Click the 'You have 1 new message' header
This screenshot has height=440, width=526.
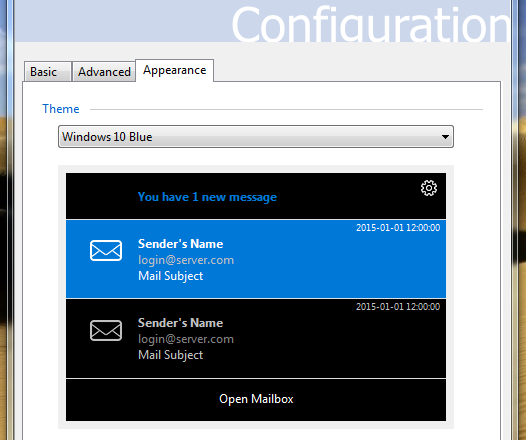[x=207, y=197]
